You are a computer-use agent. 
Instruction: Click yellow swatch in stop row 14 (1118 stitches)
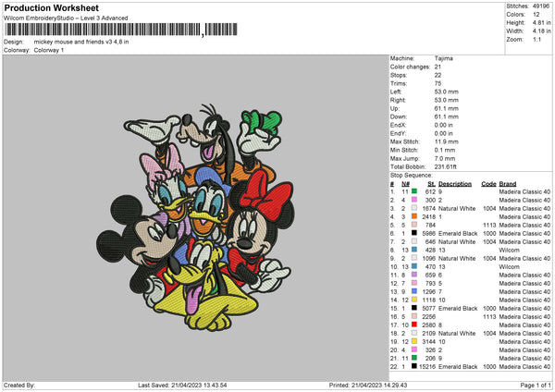click(x=414, y=300)
